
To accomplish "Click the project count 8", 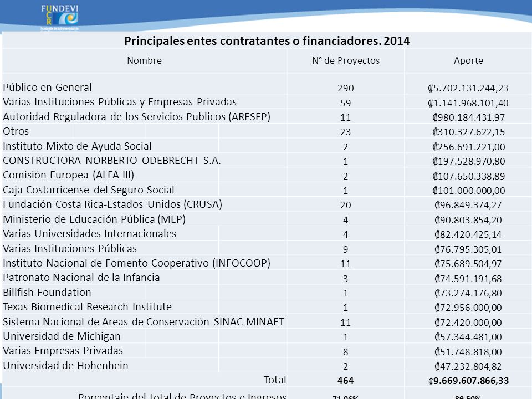I will pos(345,352).
